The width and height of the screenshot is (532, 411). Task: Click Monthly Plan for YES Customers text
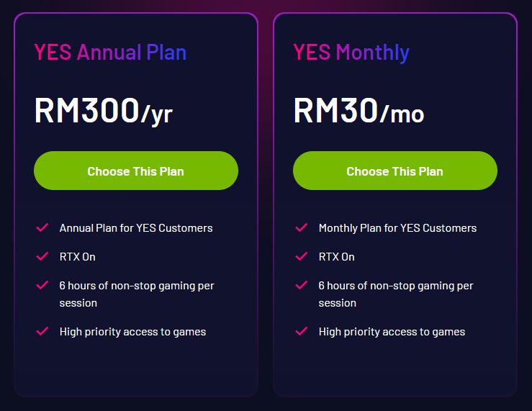397,228
